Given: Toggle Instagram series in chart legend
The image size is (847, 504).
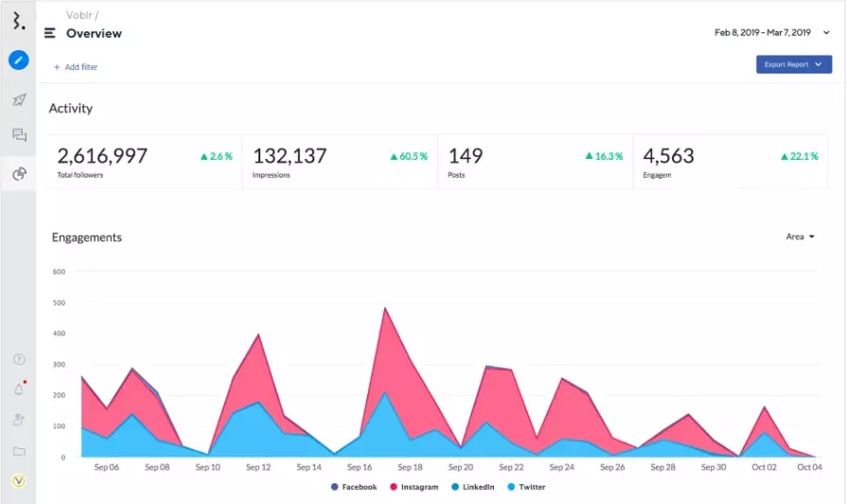Looking at the screenshot, I should coord(413,487).
